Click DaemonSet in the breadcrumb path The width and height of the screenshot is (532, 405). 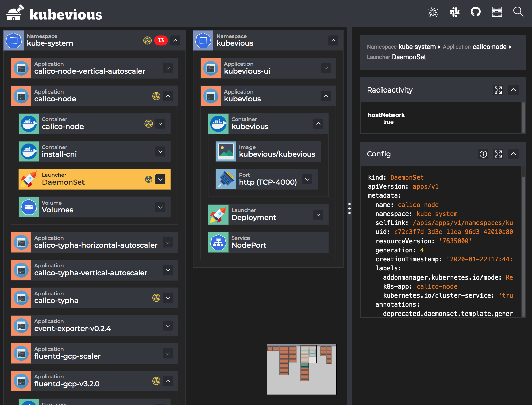click(x=409, y=57)
